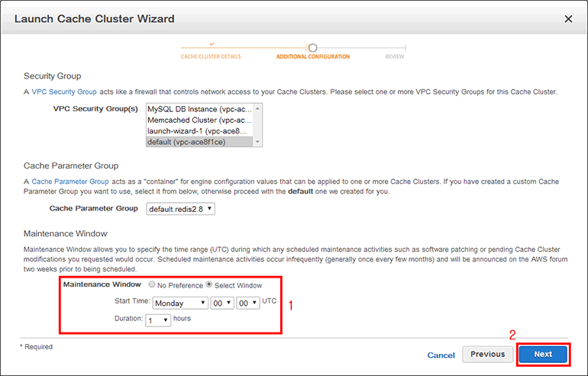Image resolution: width=588 pixels, height=376 pixels.
Task: Click the Review step in wizard
Action: point(395,56)
